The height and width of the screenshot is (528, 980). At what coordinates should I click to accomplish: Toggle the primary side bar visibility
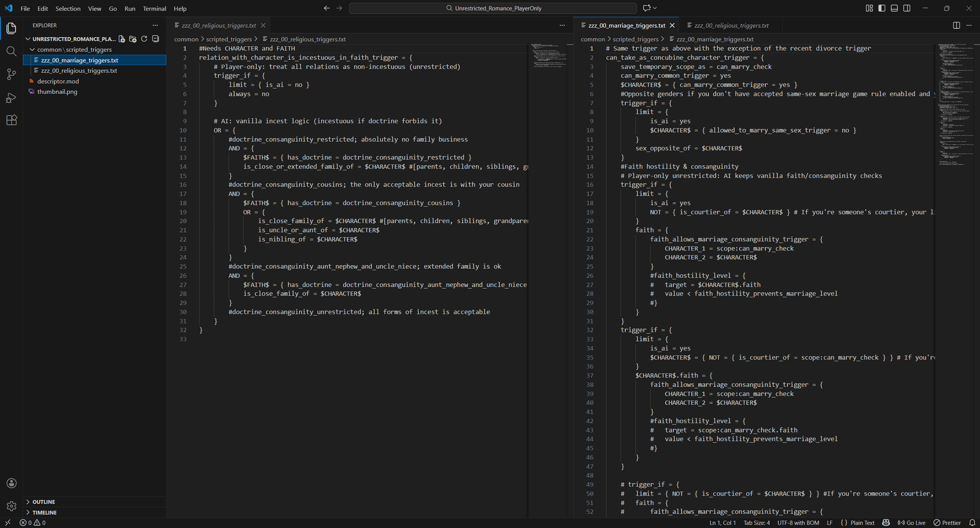coord(881,8)
